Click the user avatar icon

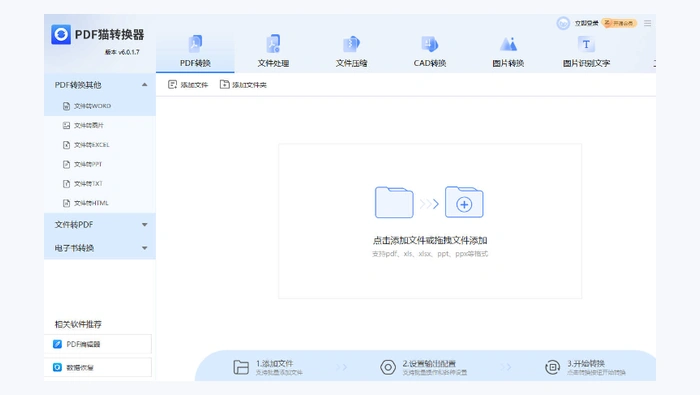(x=563, y=23)
